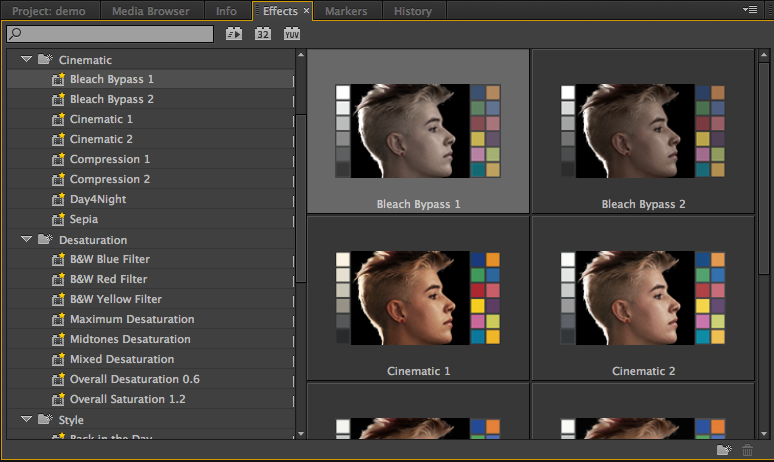Click the Sepia preset icon
The width and height of the screenshot is (774, 462).
click(58, 219)
